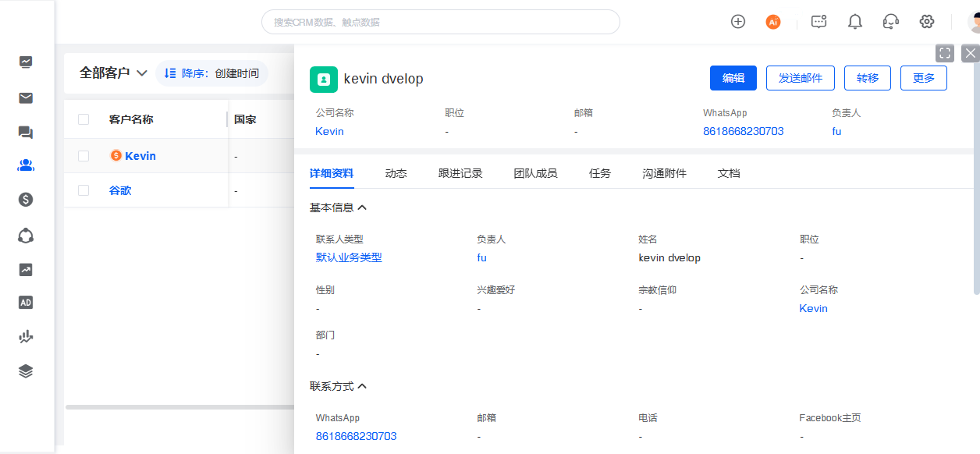Open the dashboard chart icon in sidebar
The height and width of the screenshot is (454, 980).
[26, 62]
